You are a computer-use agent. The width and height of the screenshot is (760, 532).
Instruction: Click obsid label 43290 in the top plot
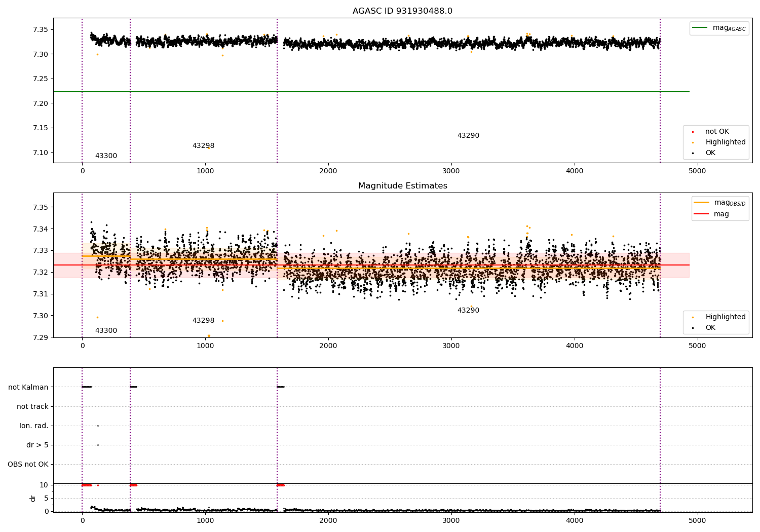tap(468, 136)
